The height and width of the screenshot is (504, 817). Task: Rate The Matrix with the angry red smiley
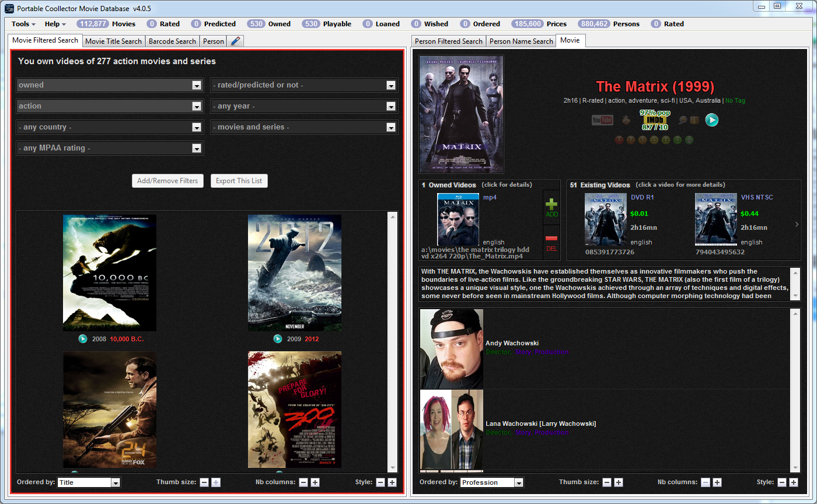[x=619, y=140]
